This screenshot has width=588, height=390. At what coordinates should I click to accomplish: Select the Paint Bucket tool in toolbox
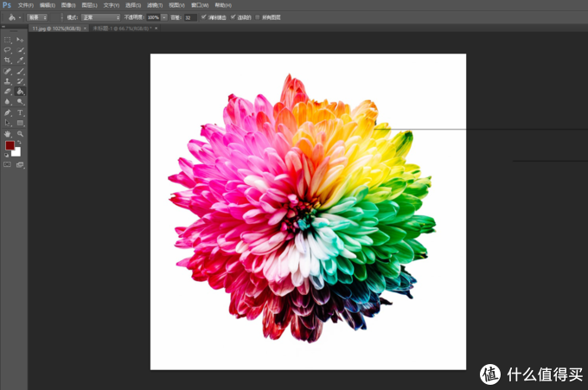[x=20, y=91]
